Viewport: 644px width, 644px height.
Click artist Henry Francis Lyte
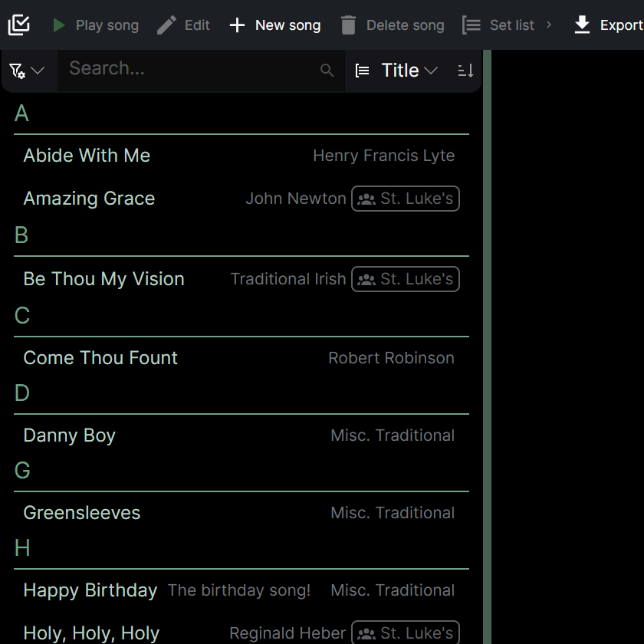click(x=383, y=156)
